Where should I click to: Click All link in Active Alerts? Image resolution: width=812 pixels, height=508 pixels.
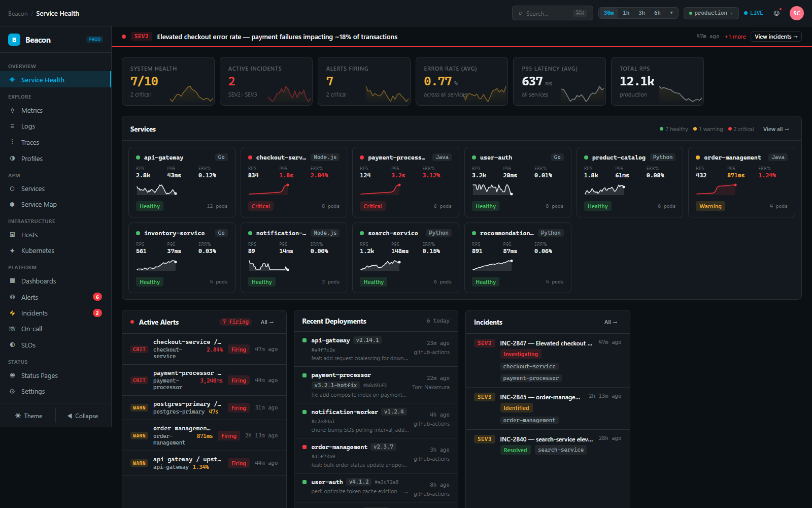(x=267, y=322)
